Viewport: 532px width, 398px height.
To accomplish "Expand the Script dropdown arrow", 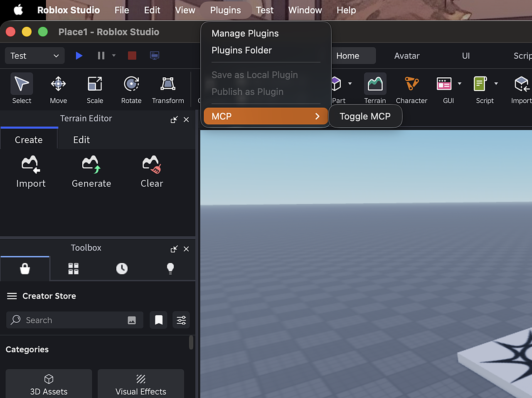I will (496, 84).
